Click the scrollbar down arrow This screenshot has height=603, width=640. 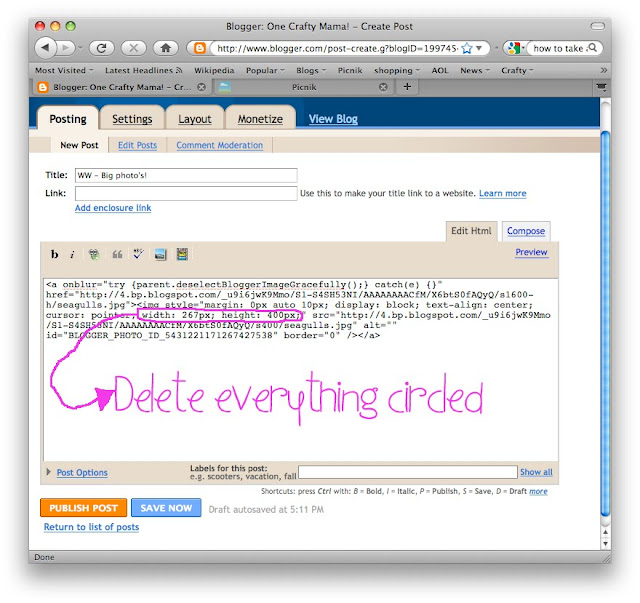(605, 544)
